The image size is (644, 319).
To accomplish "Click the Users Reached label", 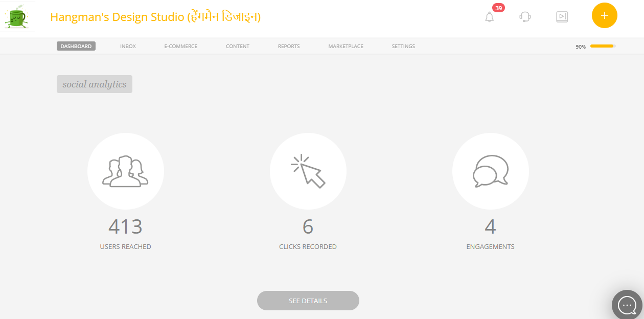I will tap(126, 246).
